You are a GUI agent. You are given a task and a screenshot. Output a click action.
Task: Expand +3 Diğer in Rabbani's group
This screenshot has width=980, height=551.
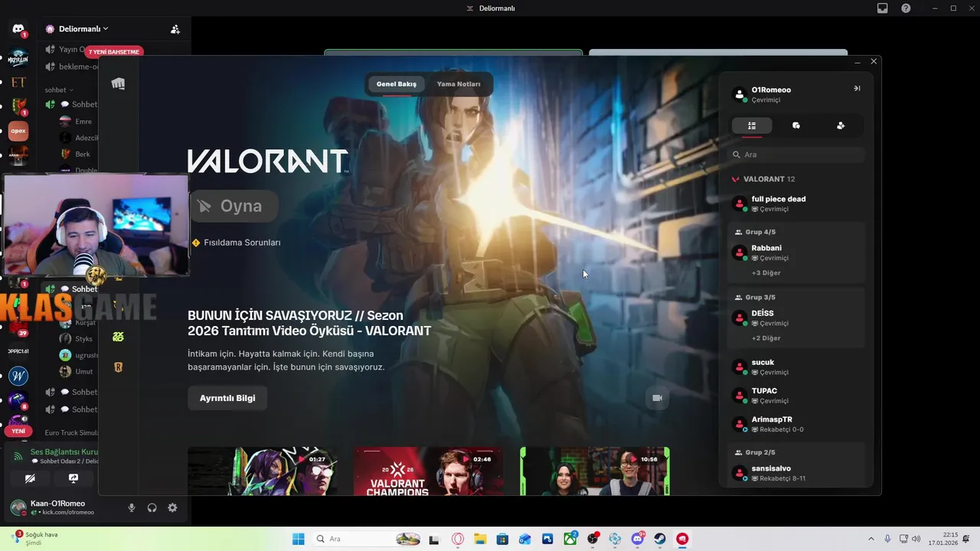[766, 272]
